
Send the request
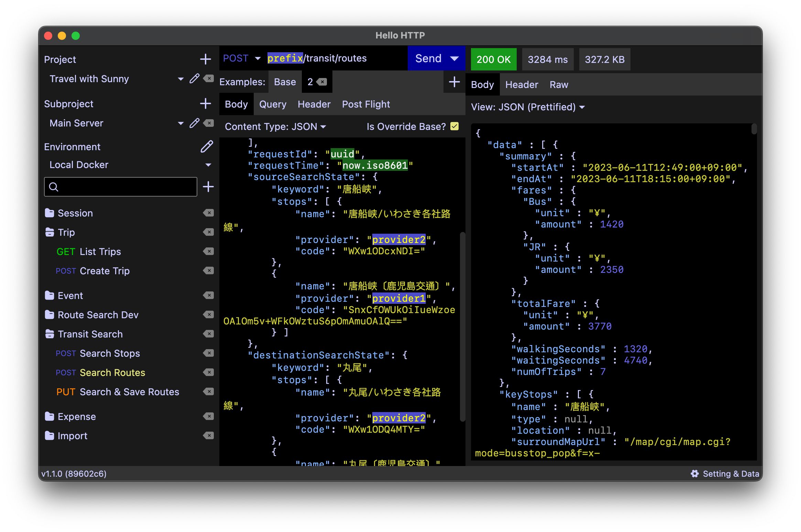click(x=428, y=58)
